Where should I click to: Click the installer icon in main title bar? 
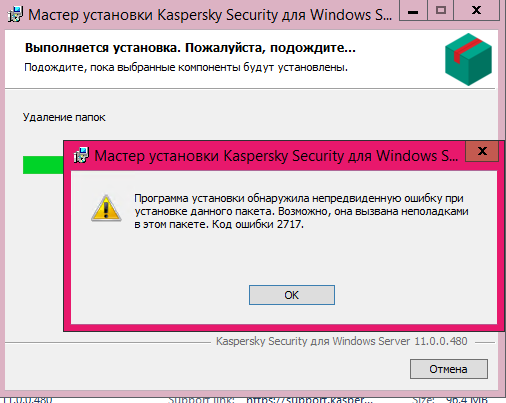pyautogui.click(x=15, y=15)
